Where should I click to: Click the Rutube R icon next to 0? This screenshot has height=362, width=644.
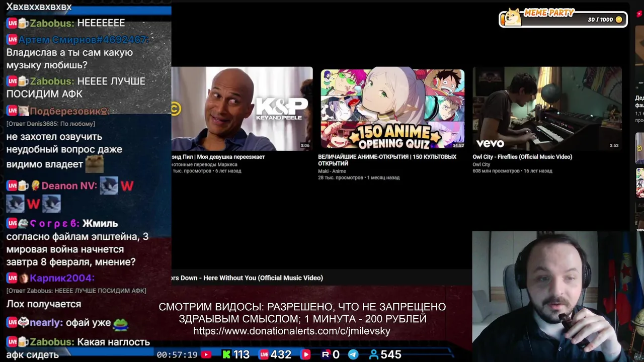[326, 354]
